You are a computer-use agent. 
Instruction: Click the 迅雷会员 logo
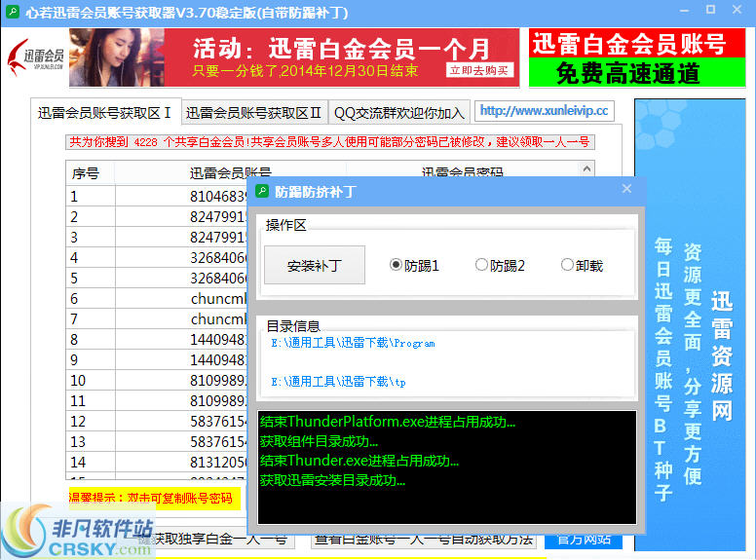click(37, 58)
